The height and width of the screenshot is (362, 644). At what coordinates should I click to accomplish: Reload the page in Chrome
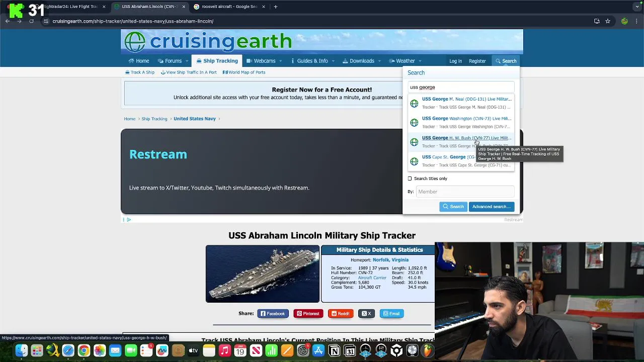click(x=31, y=21)
